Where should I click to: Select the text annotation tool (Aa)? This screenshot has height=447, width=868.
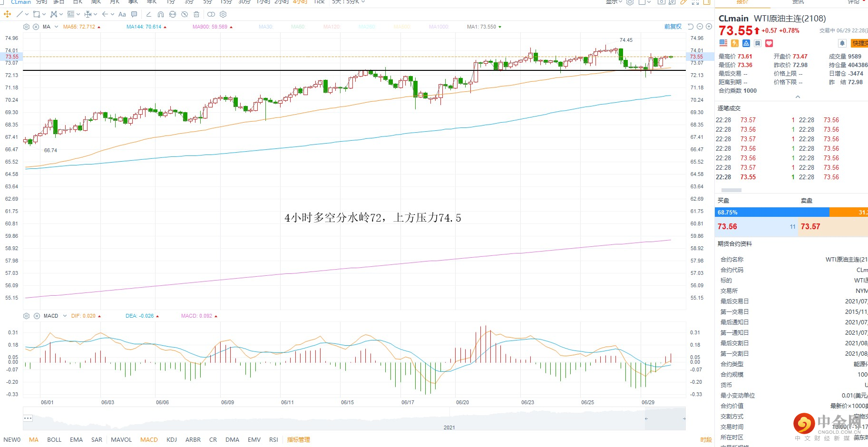pyautogui.click(x=122, y=14)
